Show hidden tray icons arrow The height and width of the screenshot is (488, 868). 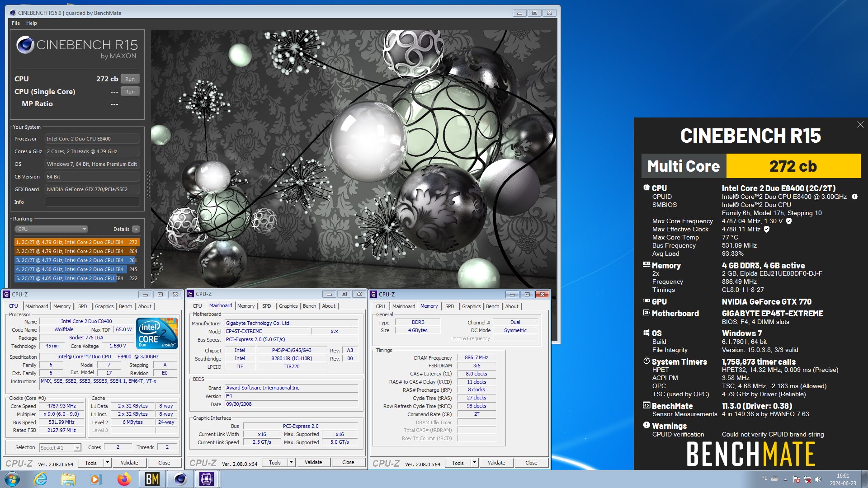tap(785, 479)
